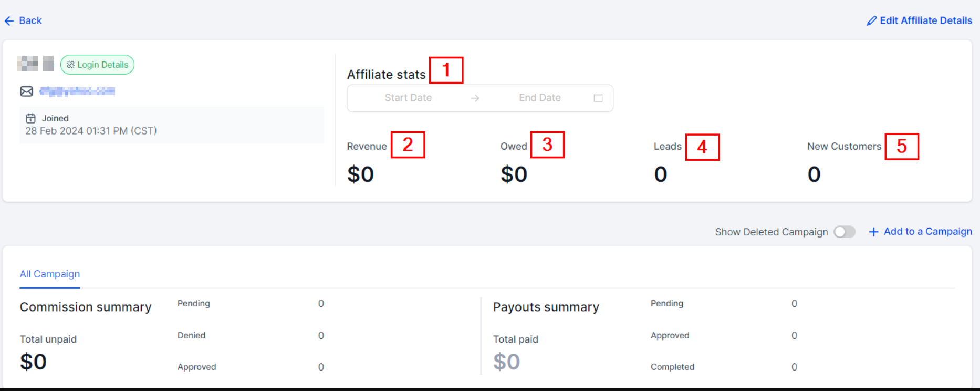Click the plus icon for adding campaign
Screen dimensions: 980x391
point(873,232)
